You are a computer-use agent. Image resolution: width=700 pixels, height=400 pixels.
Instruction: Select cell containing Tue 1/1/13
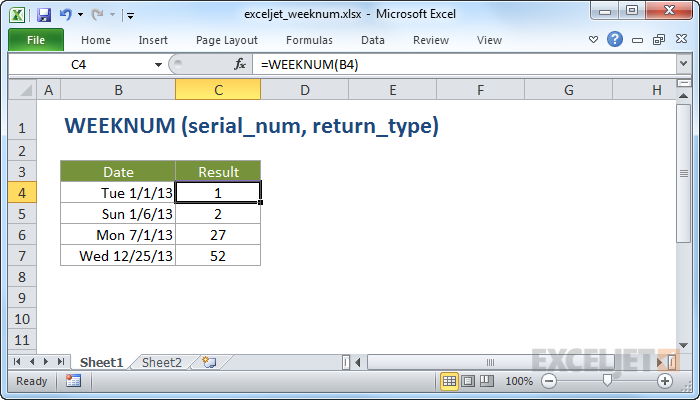(x=118, y=193)
